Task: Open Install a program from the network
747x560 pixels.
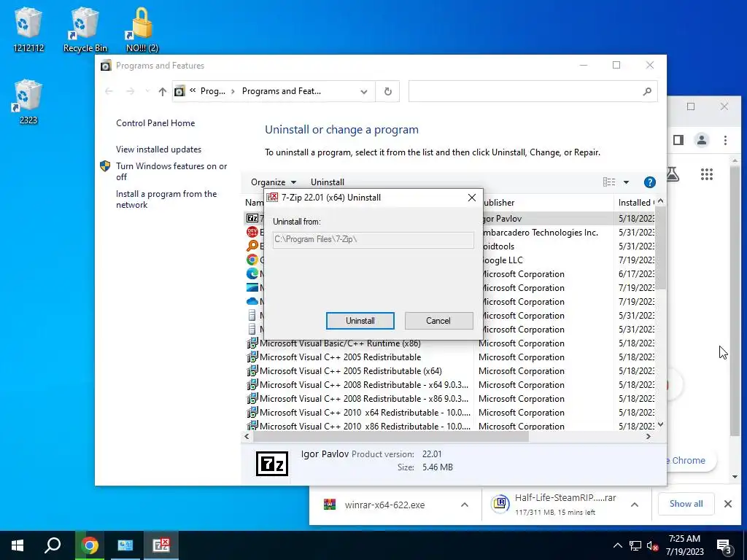Action: (x=166, y=199)
